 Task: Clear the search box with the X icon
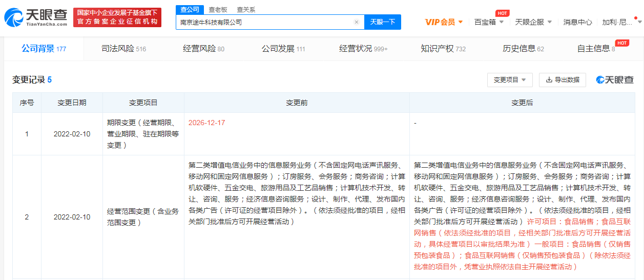coord(357,22)
